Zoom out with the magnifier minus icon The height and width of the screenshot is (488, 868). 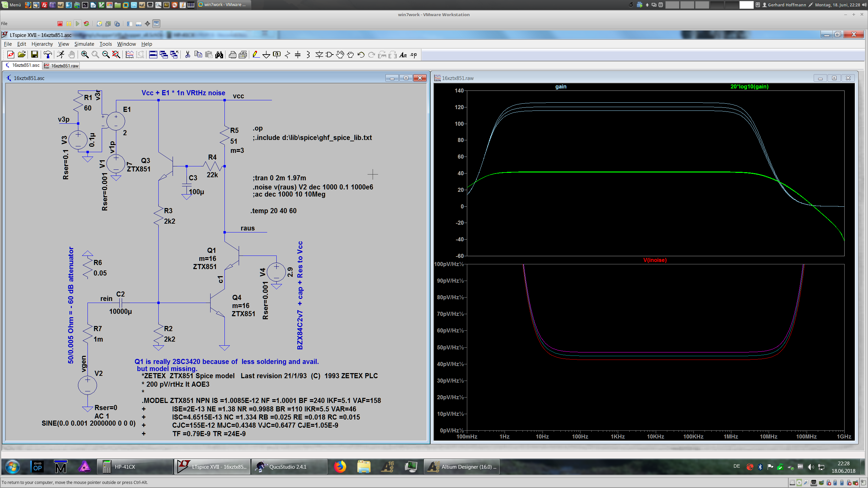point(106,55)
